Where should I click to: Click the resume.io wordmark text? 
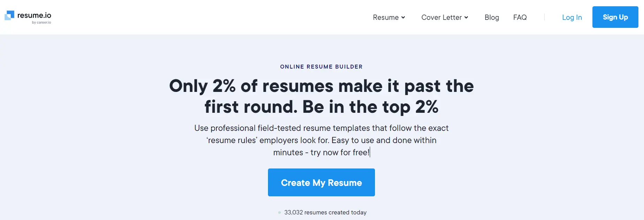click(x=34, y=15)
